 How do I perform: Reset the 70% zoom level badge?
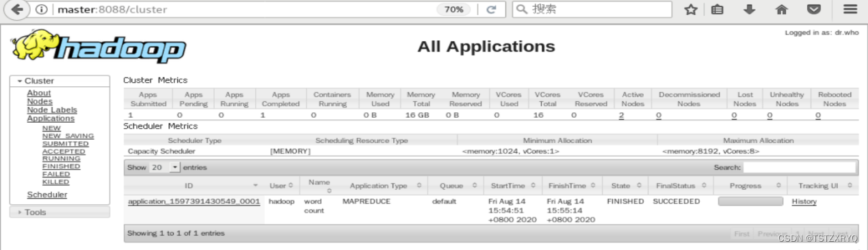(454, 10)
